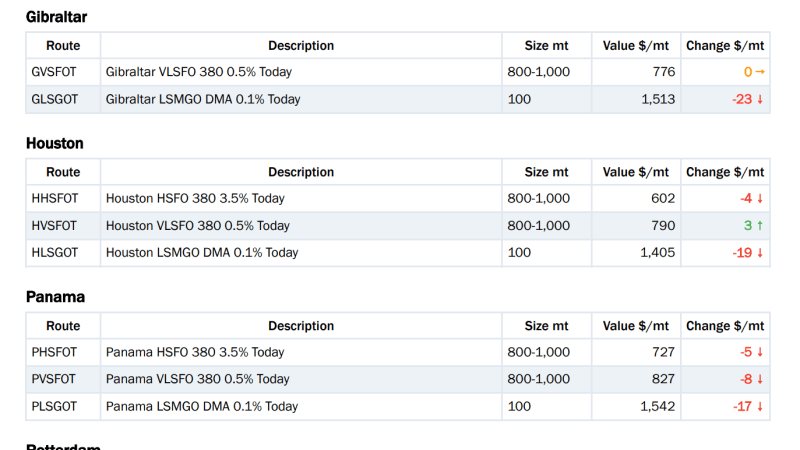Click the Route header in Gibraltar table
The image size is (800, 450).
[63, 45]
